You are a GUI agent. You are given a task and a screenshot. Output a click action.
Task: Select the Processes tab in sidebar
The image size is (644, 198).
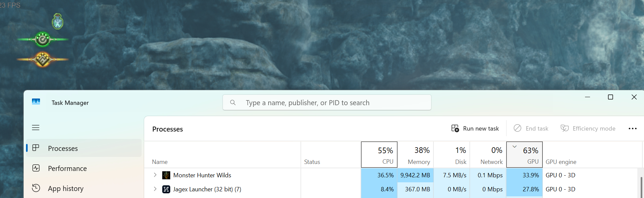click(63, 148)
